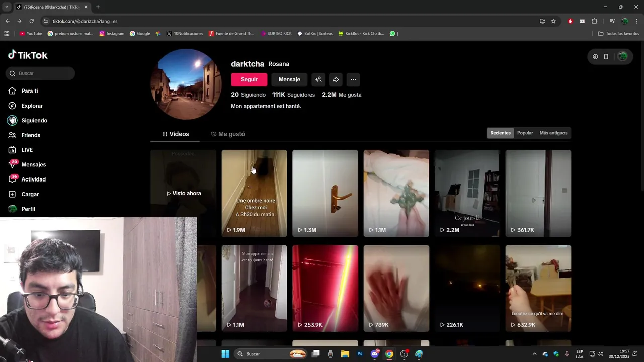Open Une ombre noire video 1.9M
644x362 pixels.
[255, 193]
